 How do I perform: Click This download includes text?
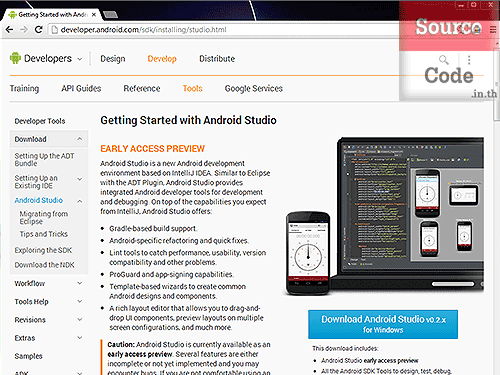[345, 348]
